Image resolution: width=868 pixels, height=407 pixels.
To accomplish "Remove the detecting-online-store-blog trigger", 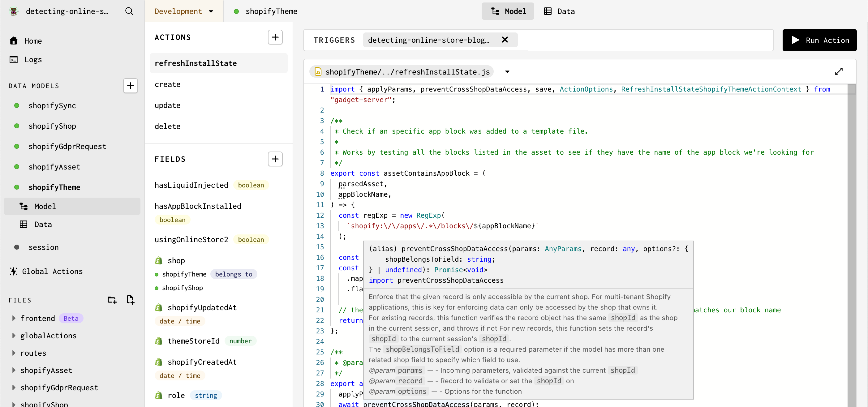I will 505,40.
